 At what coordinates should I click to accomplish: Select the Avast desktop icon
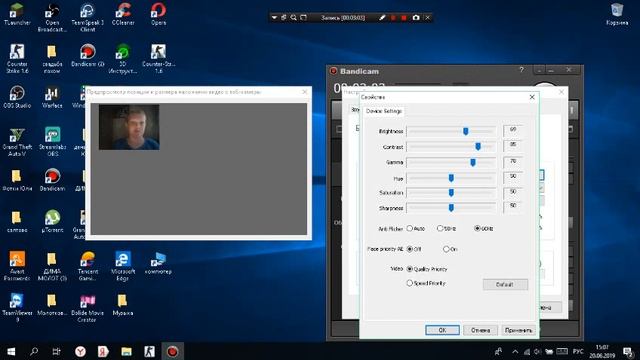(17, 266)
